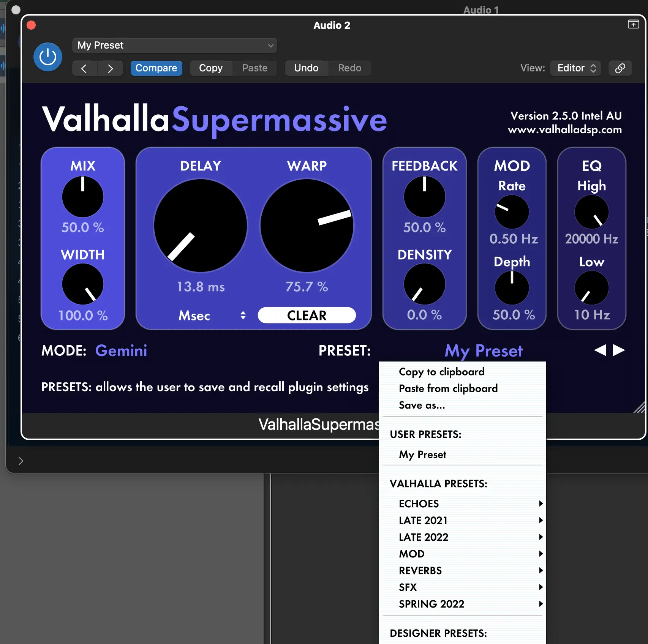Go to previous preset with left chevron
The width and height of the screenshot is (648, 644).
[x=84, y=68]
